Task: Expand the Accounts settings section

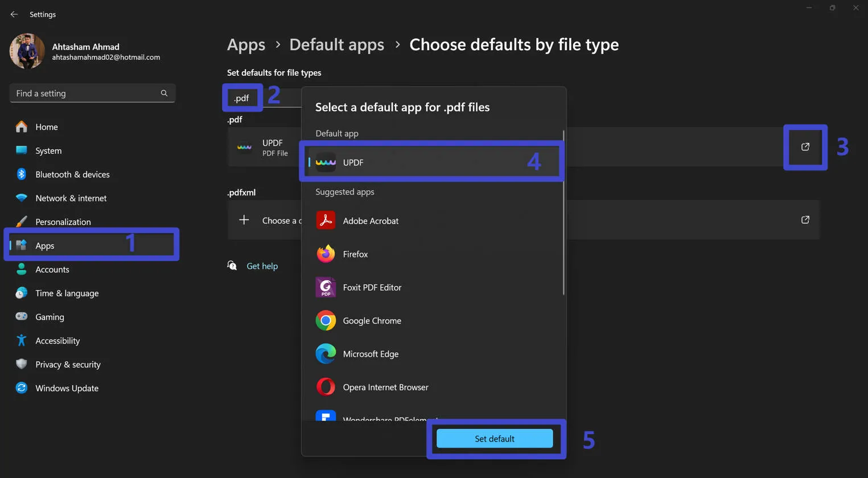Action: (x=52, y=269)
